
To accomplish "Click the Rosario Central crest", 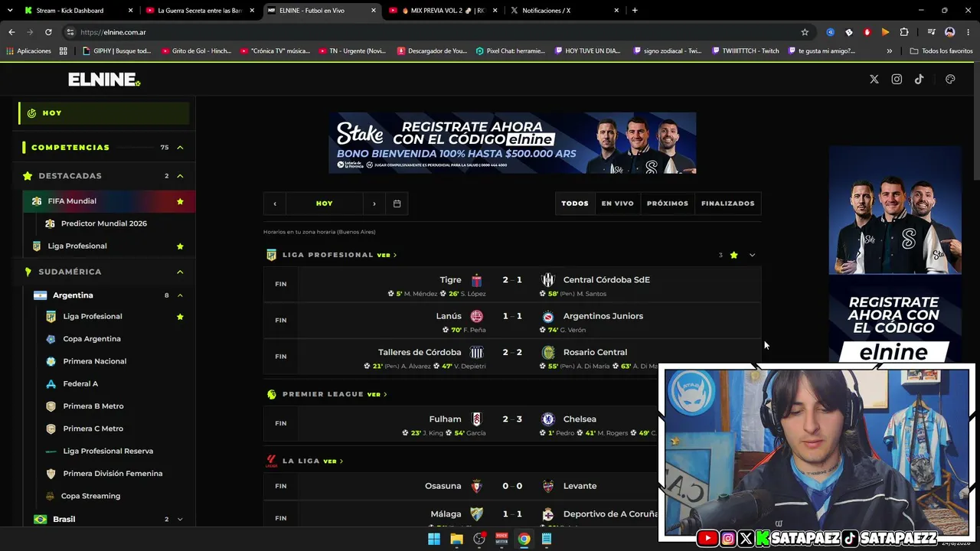I will (548, 352).
